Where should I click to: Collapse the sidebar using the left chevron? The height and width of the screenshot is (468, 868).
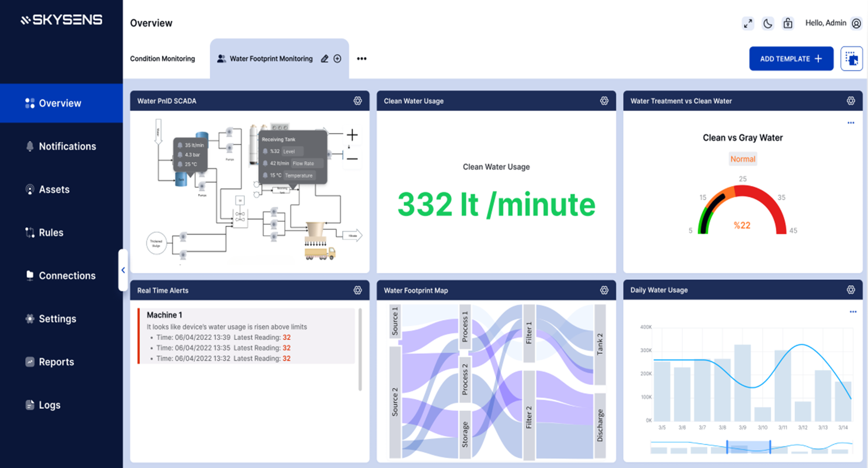tap(123, 270)
